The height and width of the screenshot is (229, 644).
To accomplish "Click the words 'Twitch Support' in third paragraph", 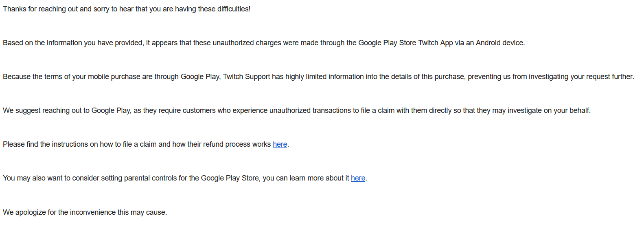I will coord(246,77).
